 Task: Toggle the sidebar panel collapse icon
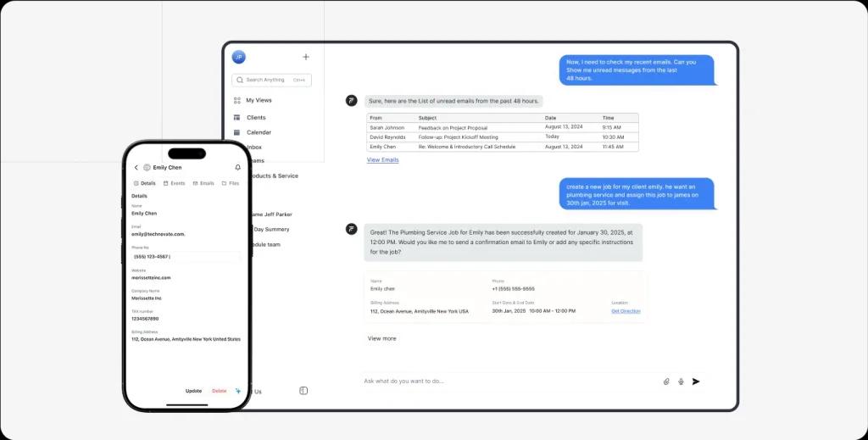pyautogui.click(x=303, y=391)
